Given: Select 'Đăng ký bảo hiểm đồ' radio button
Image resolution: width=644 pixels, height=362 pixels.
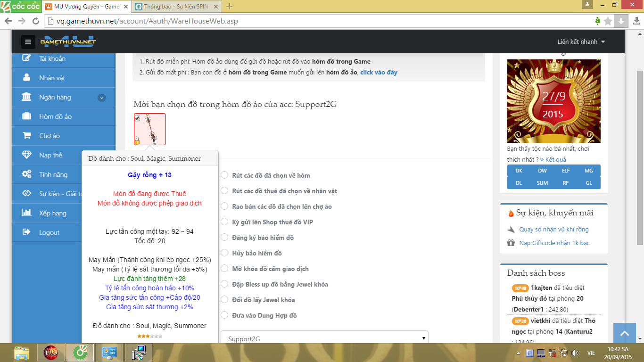Looking at the screenshot, I should (224, 238).
